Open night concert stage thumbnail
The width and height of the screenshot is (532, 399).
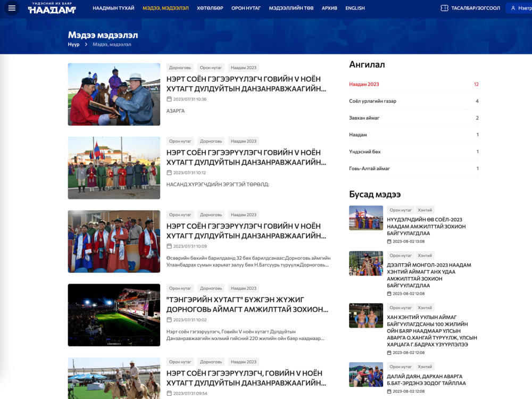tap(114, 315)
